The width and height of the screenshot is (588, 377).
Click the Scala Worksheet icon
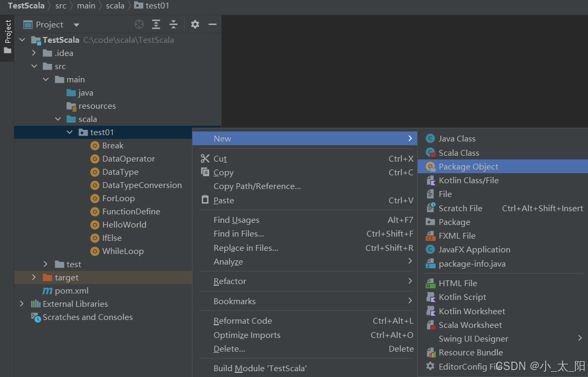click(x=430, y=325)
